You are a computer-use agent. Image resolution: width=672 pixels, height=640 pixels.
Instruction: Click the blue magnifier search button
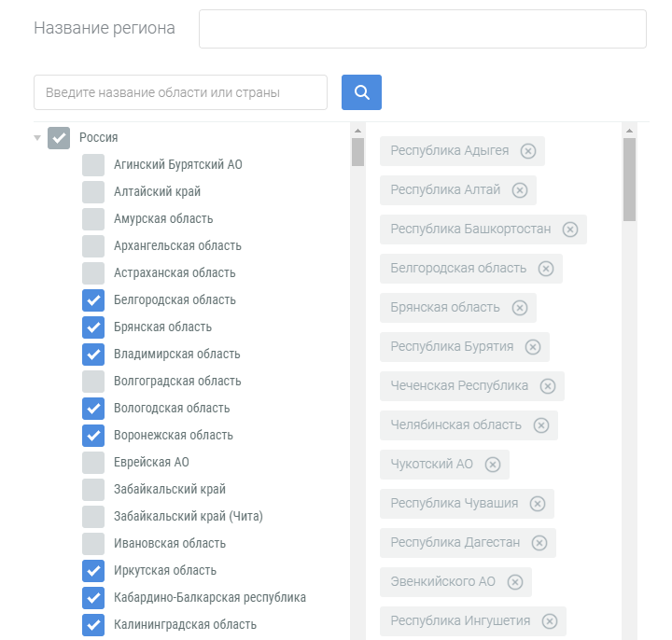click(361, 92)
